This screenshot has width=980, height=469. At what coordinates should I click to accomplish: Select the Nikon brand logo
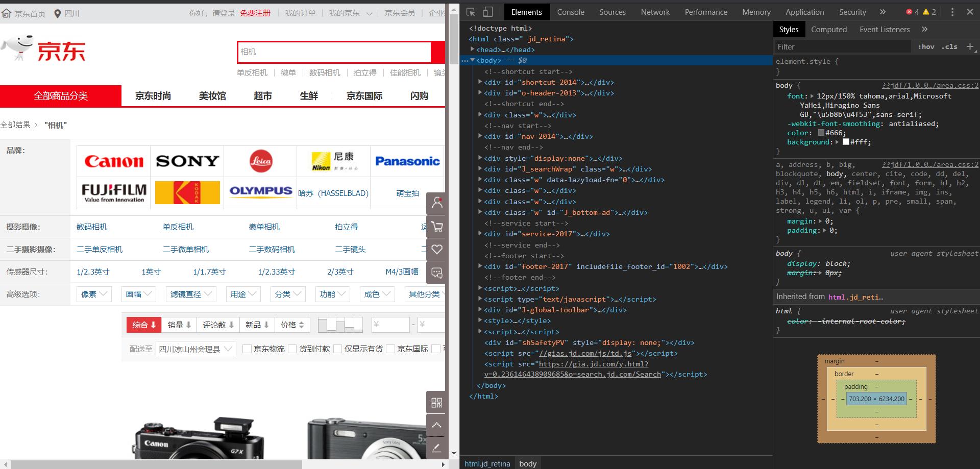point(334,161)
